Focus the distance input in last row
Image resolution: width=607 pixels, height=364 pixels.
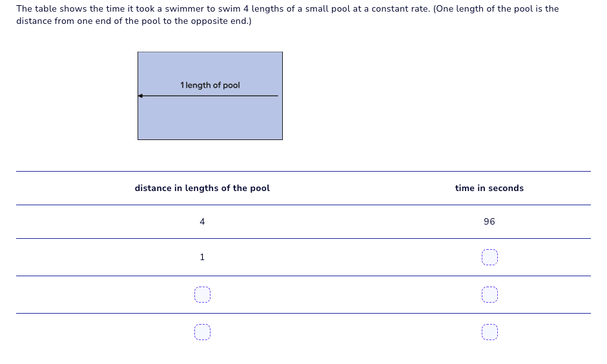pos(202,332)
